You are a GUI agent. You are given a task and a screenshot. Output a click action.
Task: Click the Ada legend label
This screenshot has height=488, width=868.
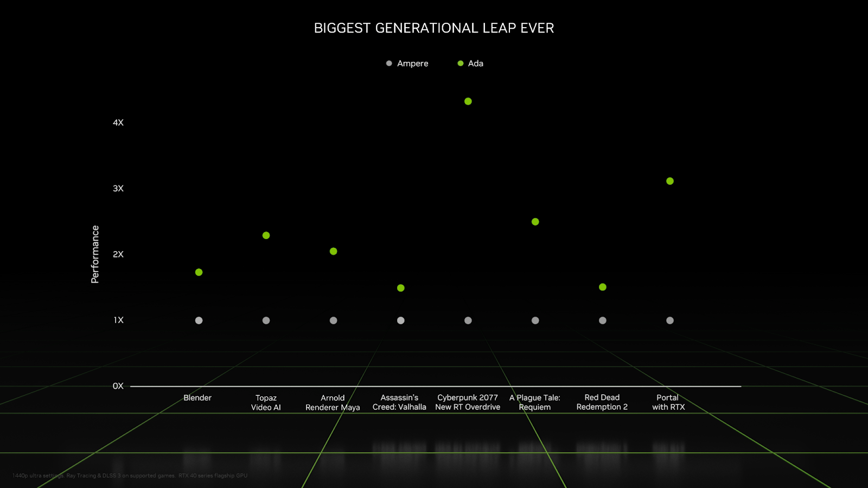click(476, 63)
